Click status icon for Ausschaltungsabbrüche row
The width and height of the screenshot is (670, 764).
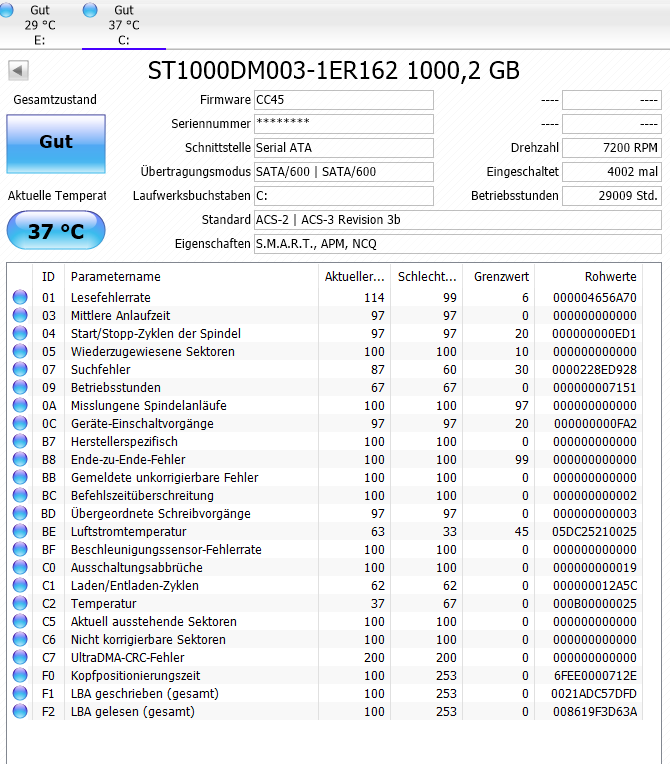tap(20, 568)
